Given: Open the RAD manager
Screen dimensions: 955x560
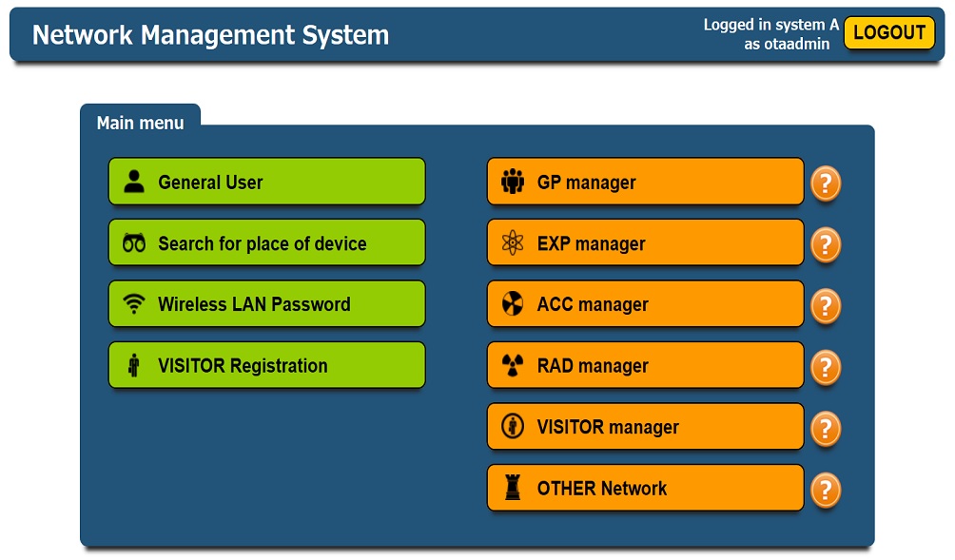Looking at the screenshot, I should (x=646, y=365).
